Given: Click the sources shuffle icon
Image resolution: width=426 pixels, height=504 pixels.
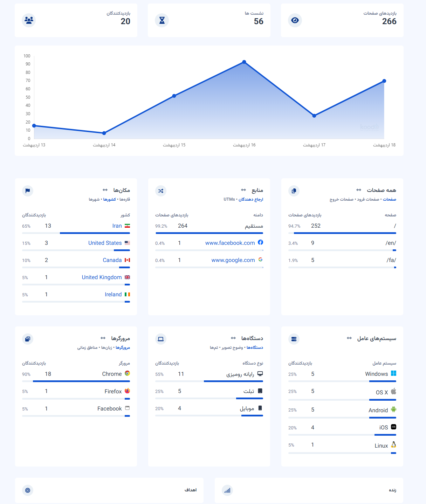Looking at the screenshot, I should pyautogui.click(x=161, y=191).
